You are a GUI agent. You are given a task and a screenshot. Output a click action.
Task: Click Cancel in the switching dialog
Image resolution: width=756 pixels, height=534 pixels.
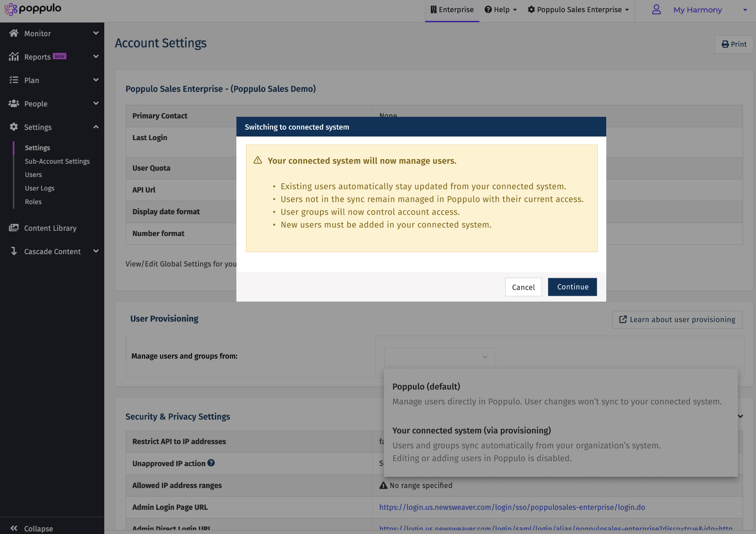coord(523,287)
